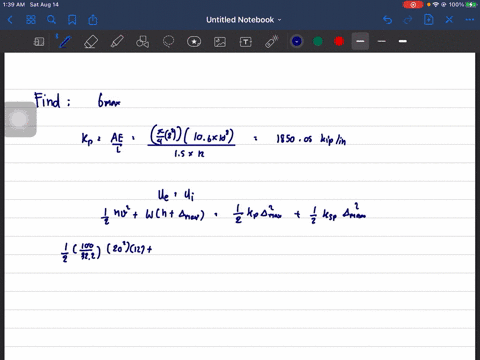This screenshot has width=480, height=360.
Task: Go back with the left chevron
Action: point(10,20)
